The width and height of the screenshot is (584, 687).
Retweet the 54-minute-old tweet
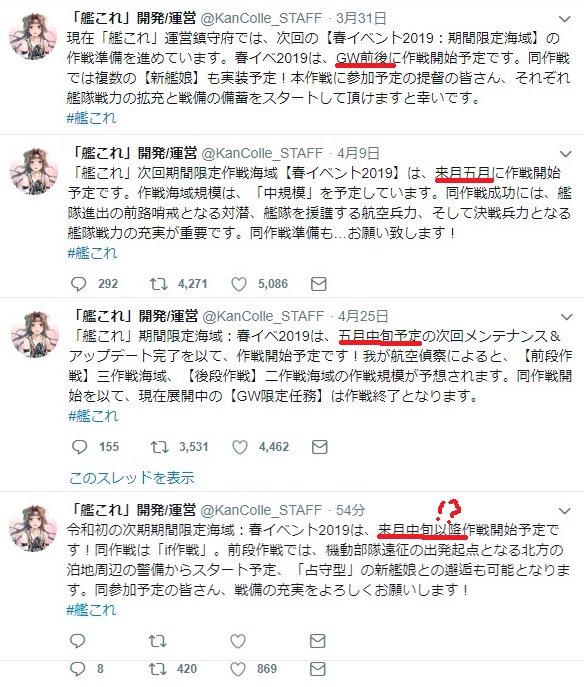tap(157, 641)
